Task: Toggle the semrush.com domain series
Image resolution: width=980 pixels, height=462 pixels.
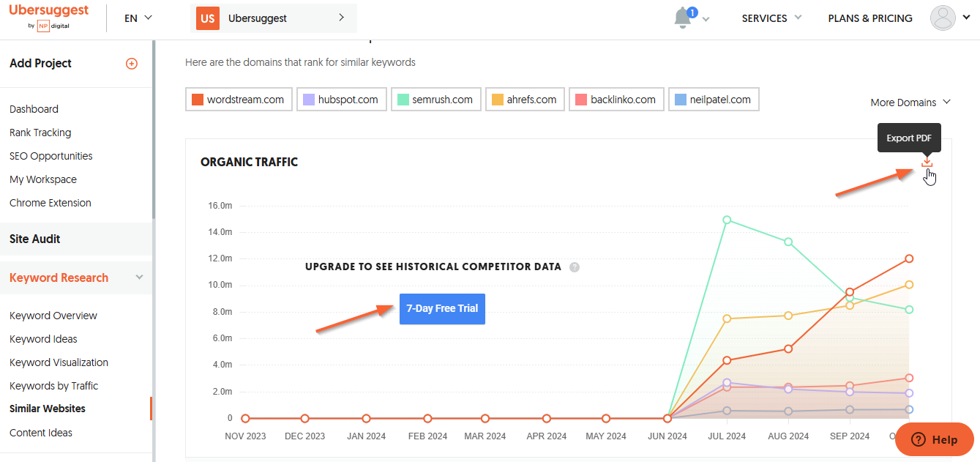Action: coord(436,100)
